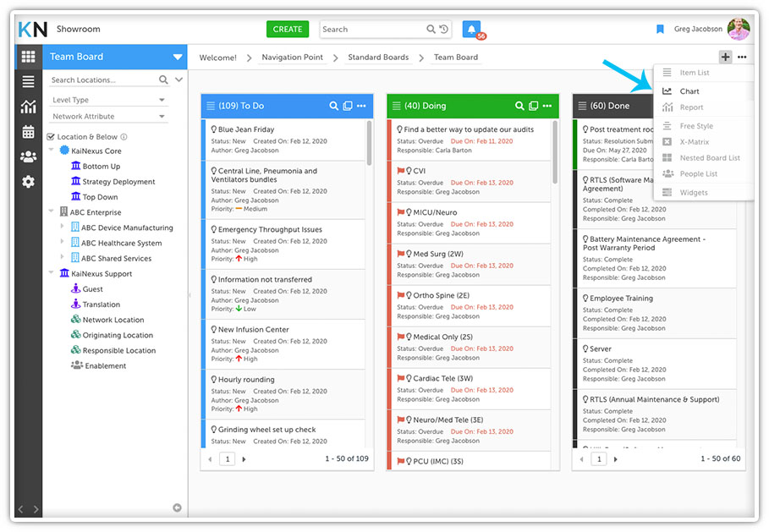Click the green CREATE button
Image resolution: width=769 pixels, height=532 pixels.
(x=288, y=29)
